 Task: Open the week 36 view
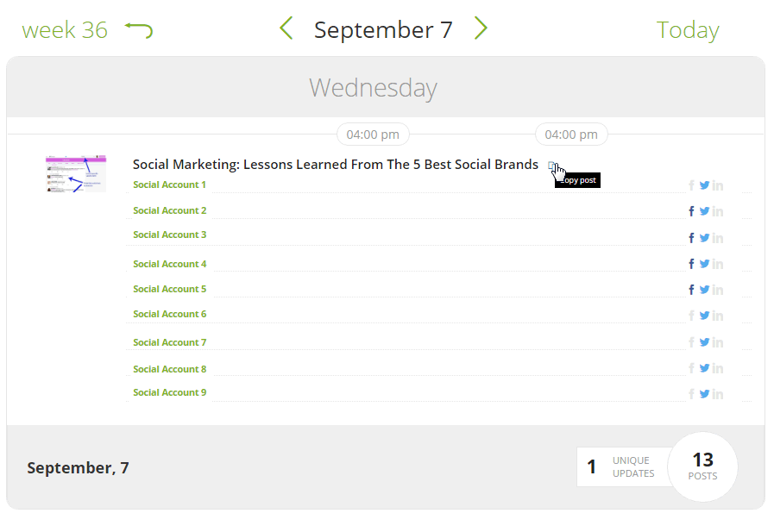(x=65, y=30)
